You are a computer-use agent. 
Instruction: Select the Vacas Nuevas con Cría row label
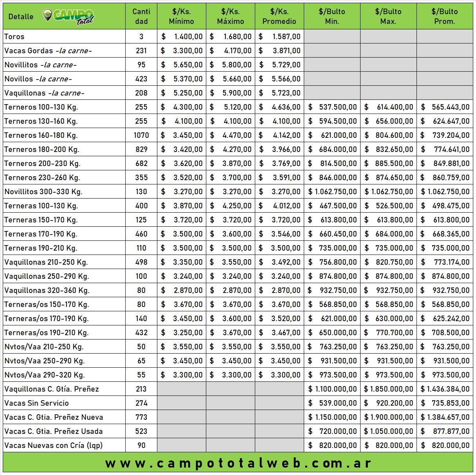(54, 446)
